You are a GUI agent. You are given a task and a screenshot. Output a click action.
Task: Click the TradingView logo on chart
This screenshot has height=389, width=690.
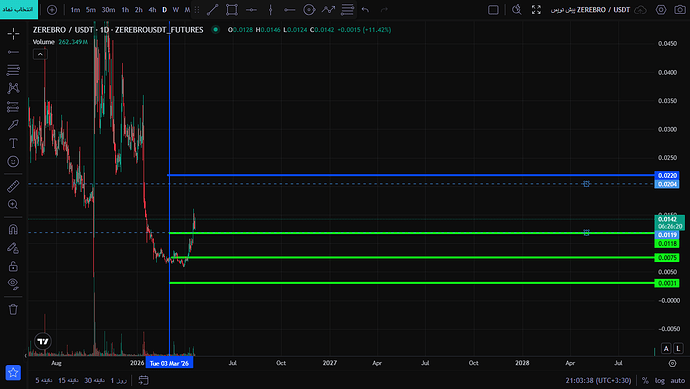tap(43, 341)
